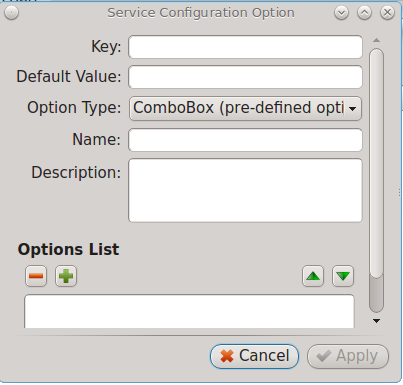Click inside the Description text area

coord(245,190)
